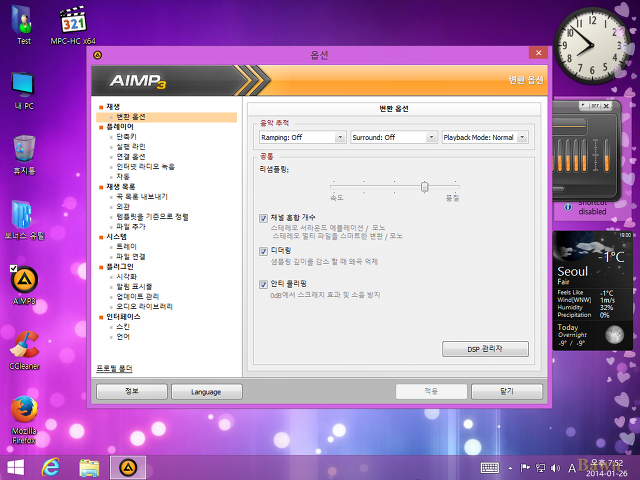640x480 pixels.
Task: Click the network tray icon
Action: 540,468
